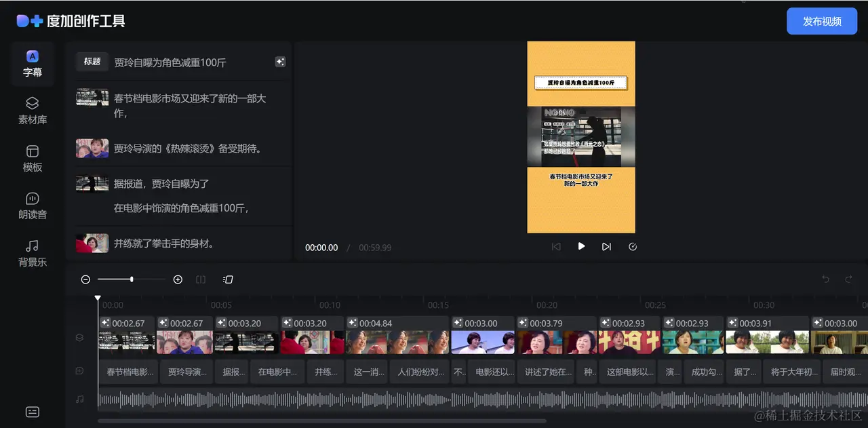Image resolution: width=868 pixels, height=428 pixels.
Task: Click the video layer track icon
Action: pyautogui.click(x=80, y=337)
